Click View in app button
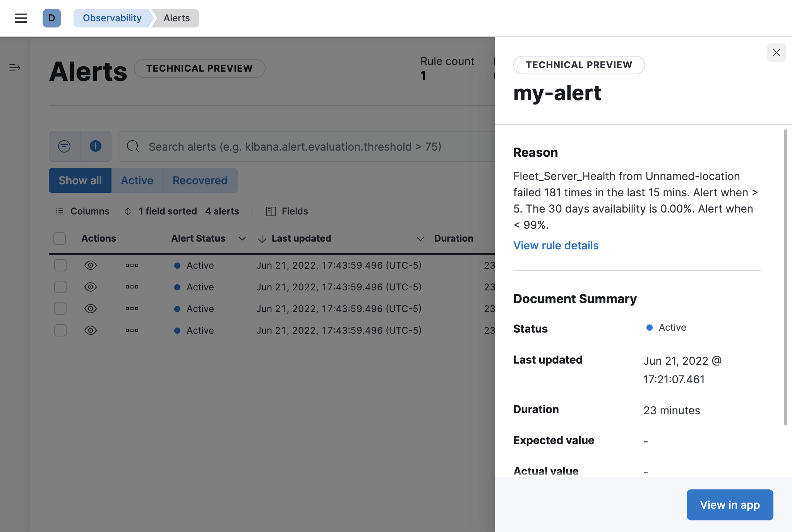Screen dimensions: 792x532 click(x=730, y=503)
